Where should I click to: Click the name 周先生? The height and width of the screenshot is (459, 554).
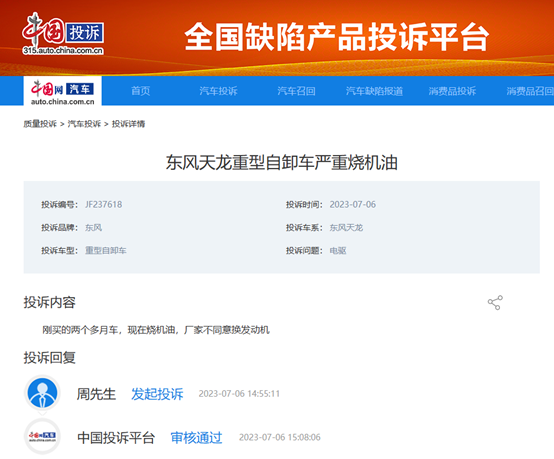coord(96,394)
